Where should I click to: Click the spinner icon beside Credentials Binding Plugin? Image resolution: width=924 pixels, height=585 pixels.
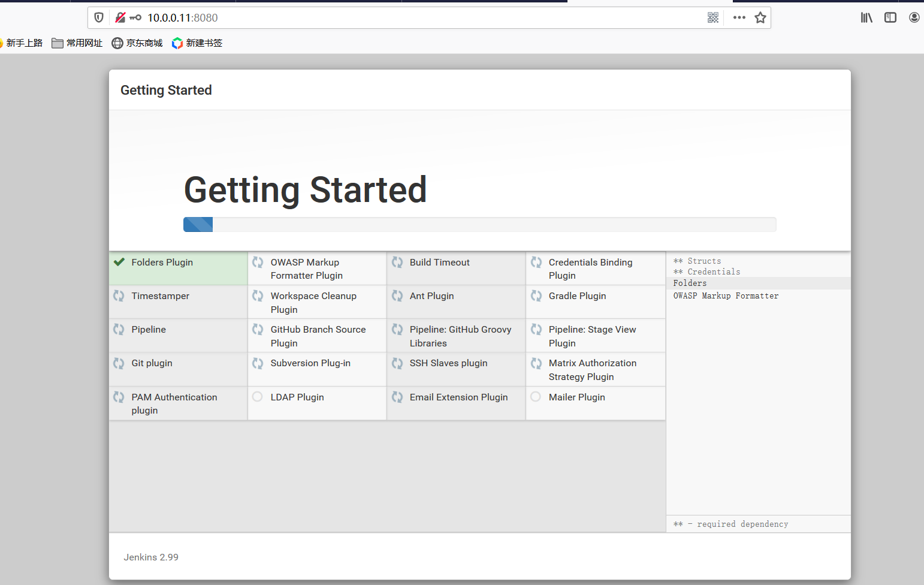coord(536,262)
